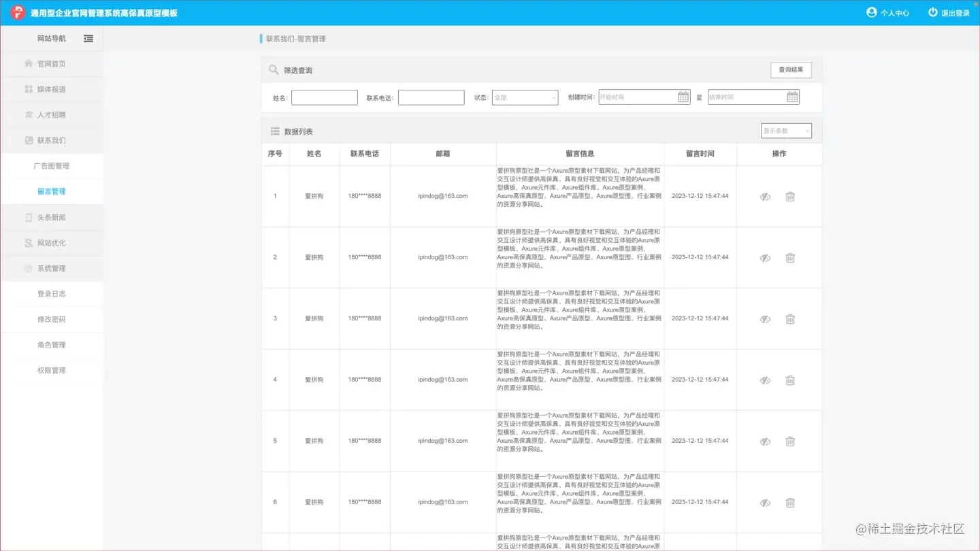Open the 显示条数 dropdown
The width and height of the screenshot is (980, 551).
(x=786, y=131)
